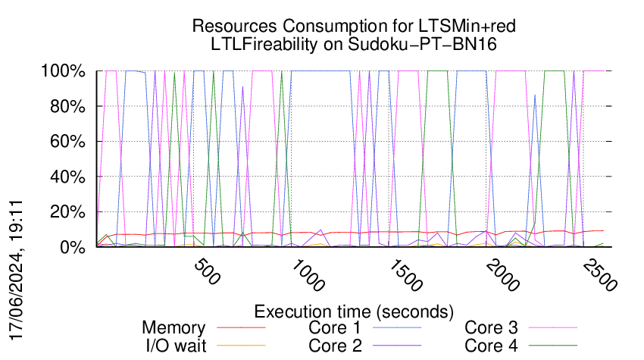644x360 pixels.
Task: Click the 1500 x-axis tick label
Action: 405,275
